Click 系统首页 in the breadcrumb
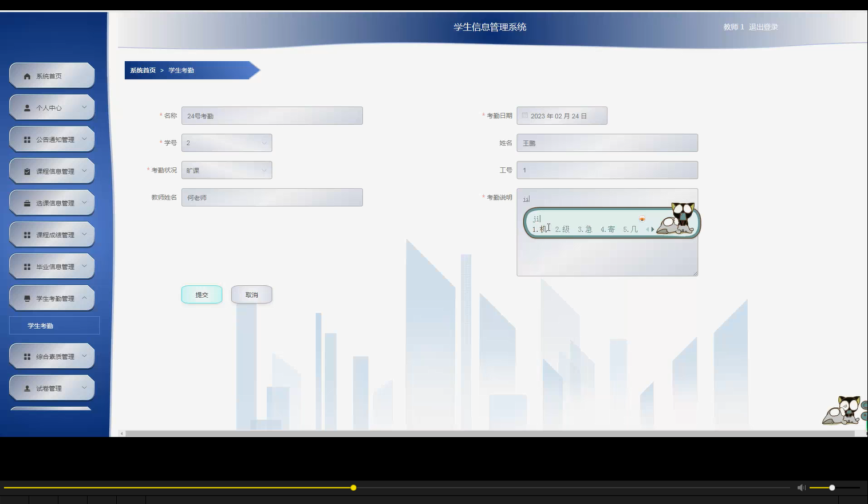 tap(143, 70)
